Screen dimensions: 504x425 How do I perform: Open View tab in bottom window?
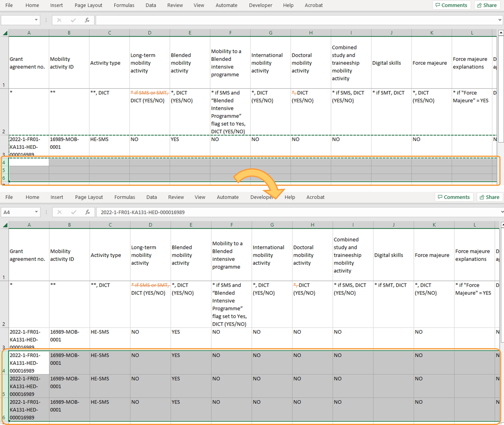tap(200, 197)
